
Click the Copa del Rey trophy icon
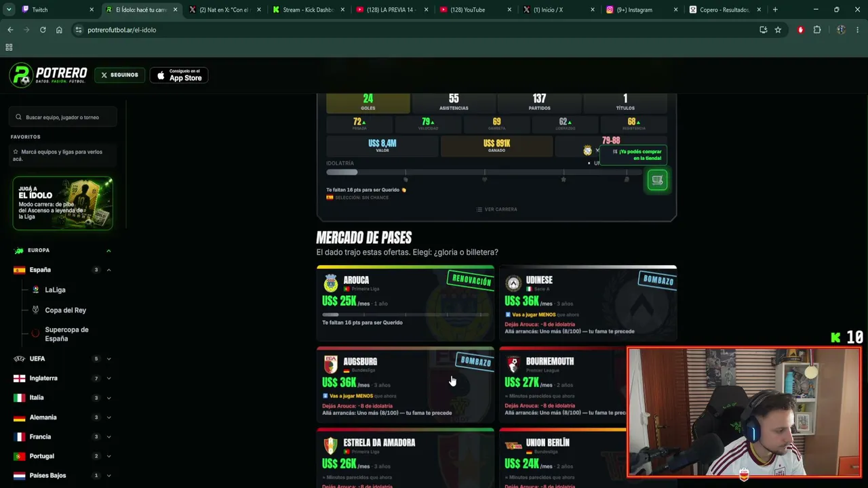point(35,310)
